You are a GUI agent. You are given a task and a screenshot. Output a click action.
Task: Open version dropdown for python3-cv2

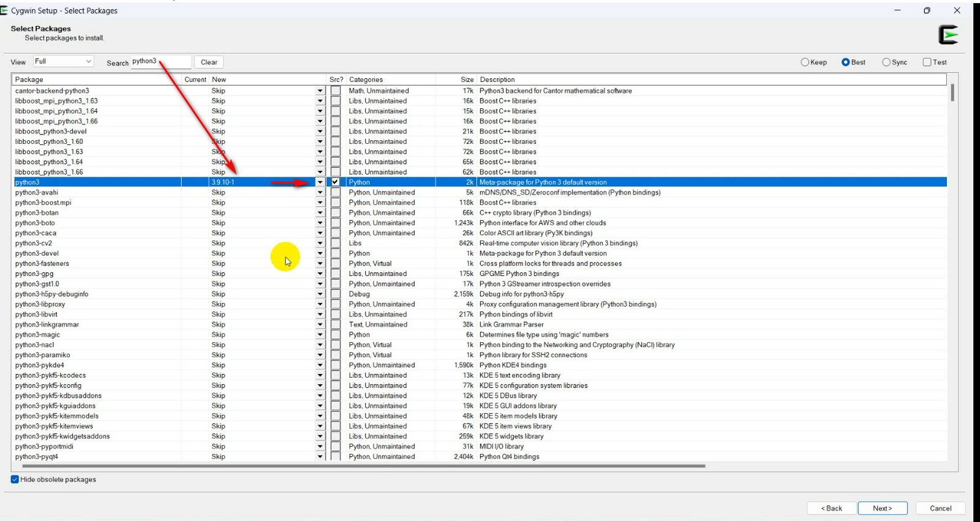point(320,243)
